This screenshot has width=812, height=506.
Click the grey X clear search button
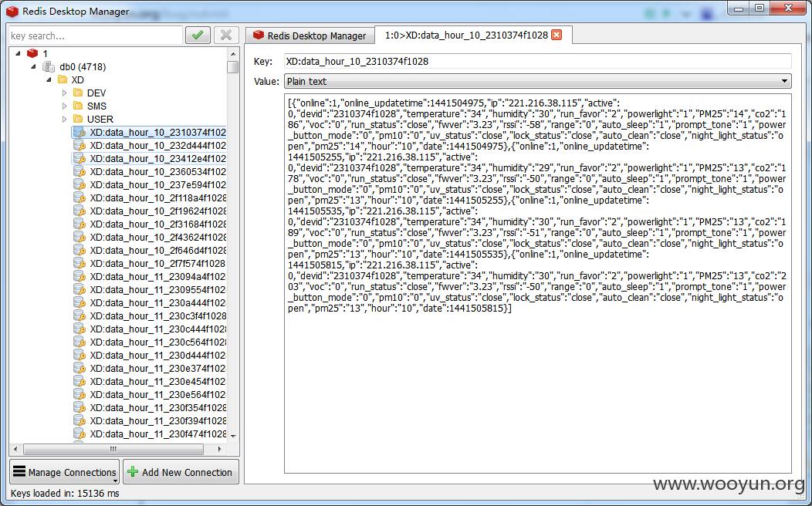point(226,35)
